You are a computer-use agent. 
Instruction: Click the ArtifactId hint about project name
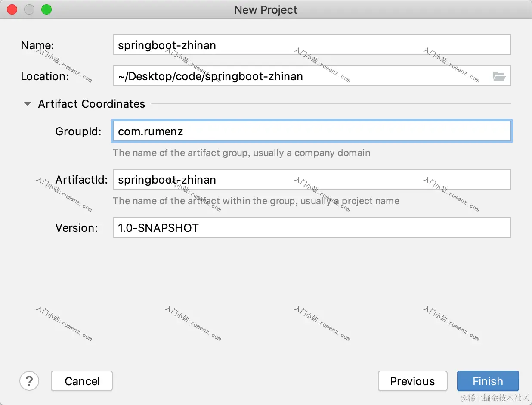pyautogui.click(x=256, y=201)
